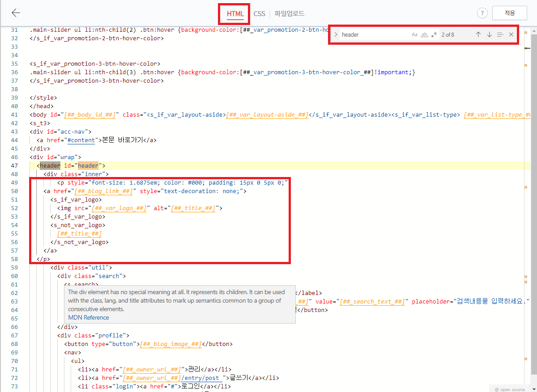This screenshot has width=537, height=392.
Task: Switch to the HTML tab
Action: click(x=235, y=14)
